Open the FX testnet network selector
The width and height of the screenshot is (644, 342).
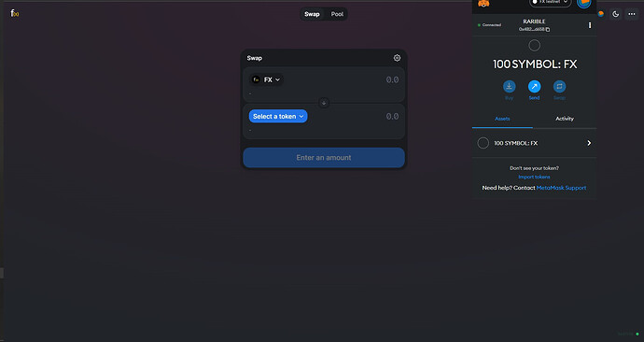pos(550,3)
